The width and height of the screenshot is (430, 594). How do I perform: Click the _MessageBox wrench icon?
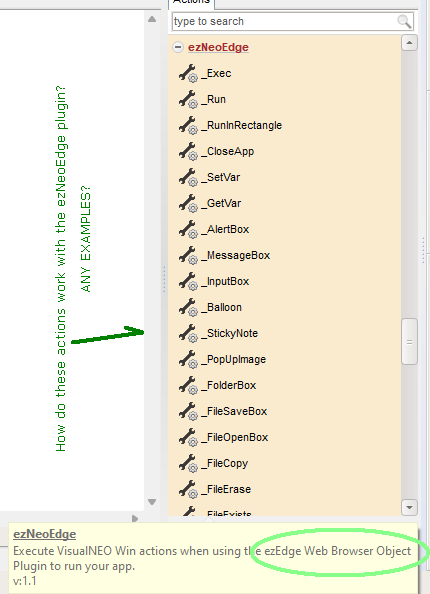click(x=188, y=255)
